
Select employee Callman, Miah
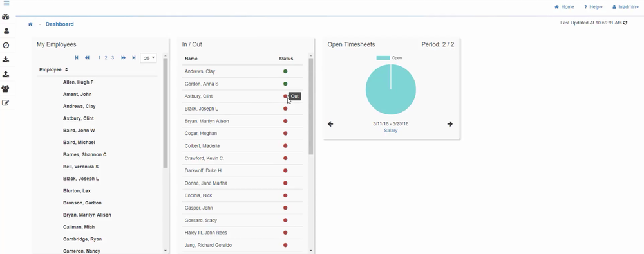coord(79,227)
